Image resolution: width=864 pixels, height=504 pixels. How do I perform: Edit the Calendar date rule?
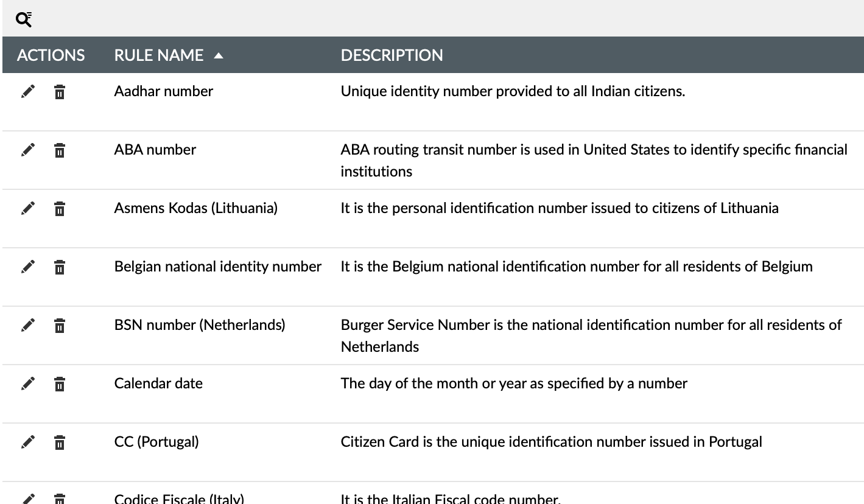pos(28,383)
